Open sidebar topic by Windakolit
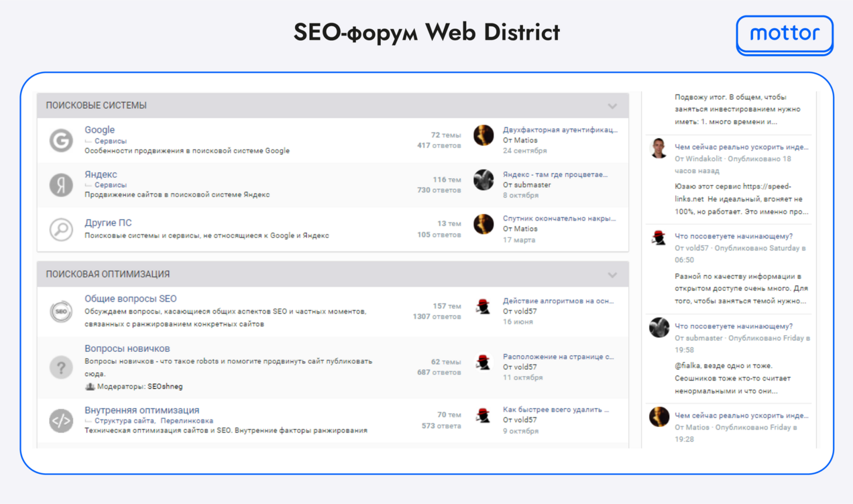 pos(742,147)
